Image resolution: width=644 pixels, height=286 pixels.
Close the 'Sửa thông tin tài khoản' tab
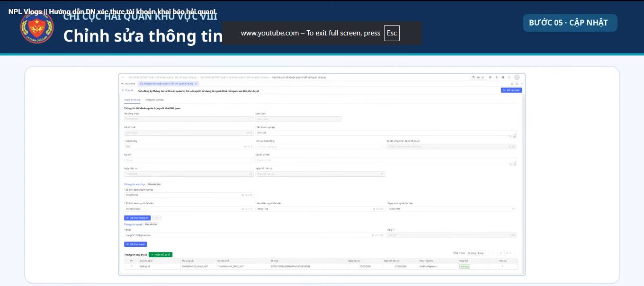(x=196, y=84)
